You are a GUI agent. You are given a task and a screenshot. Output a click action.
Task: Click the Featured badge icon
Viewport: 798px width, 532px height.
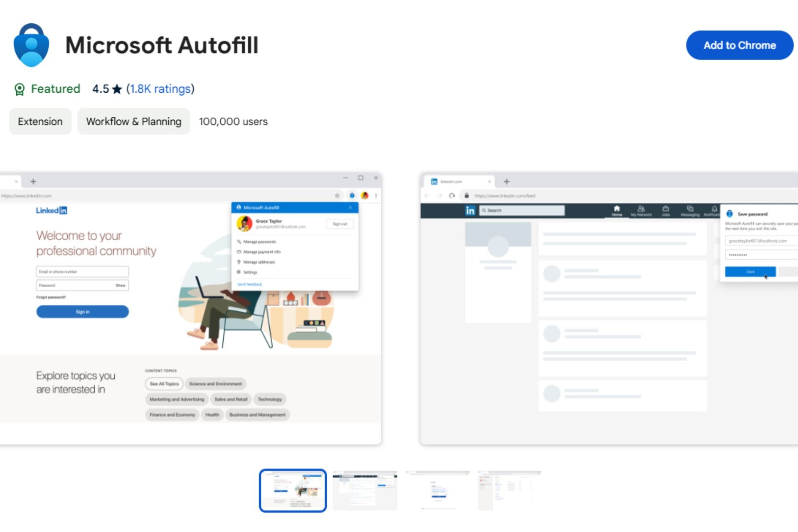point(20,89)
